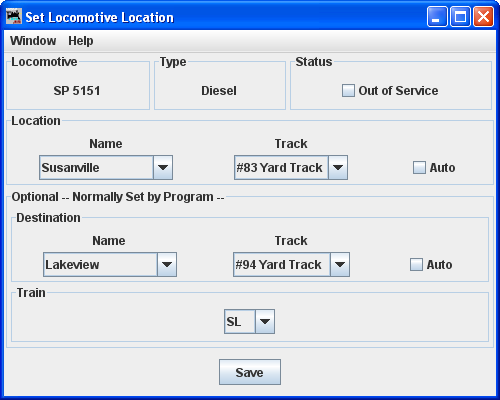Expand the Susanville location name dropdown
This screenshot has width=500, height=400.
pos(163,167)
